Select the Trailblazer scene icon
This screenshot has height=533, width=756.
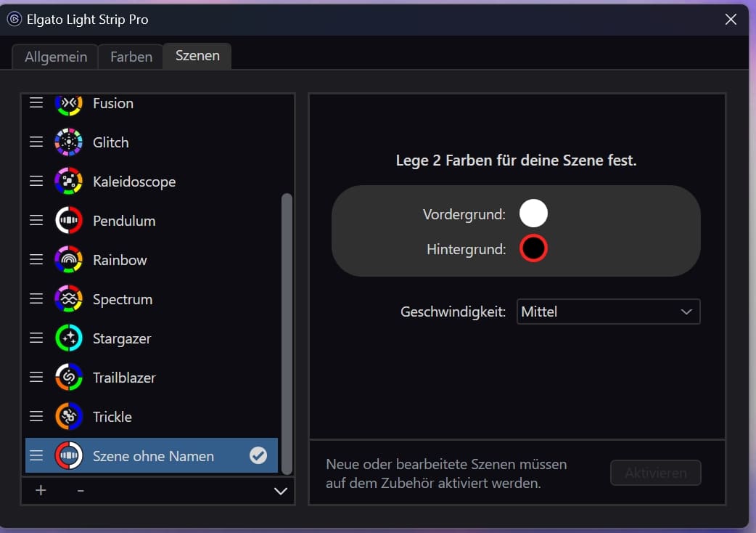point(69,378)
